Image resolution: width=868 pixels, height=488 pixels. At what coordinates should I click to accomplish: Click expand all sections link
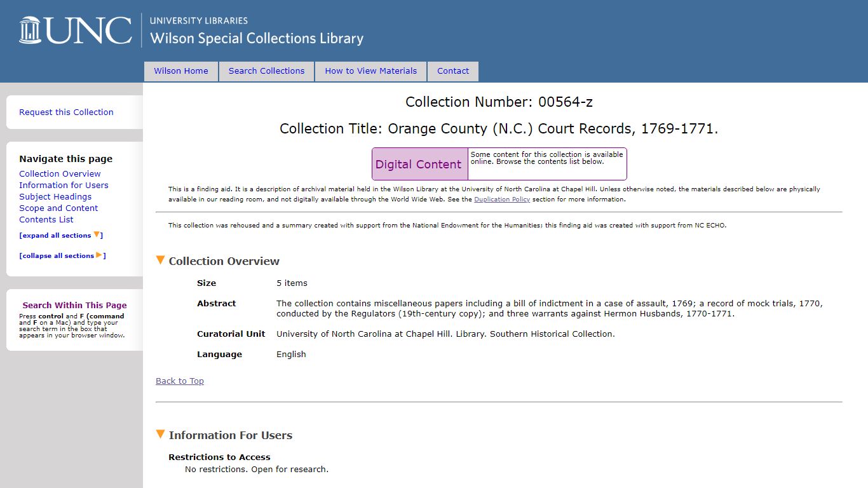pyautogui.click(x=61, y=235)
